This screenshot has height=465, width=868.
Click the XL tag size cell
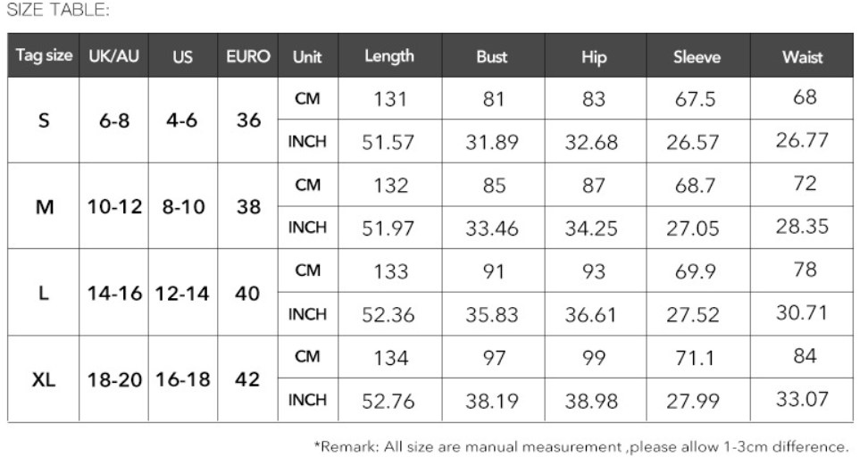44,379
